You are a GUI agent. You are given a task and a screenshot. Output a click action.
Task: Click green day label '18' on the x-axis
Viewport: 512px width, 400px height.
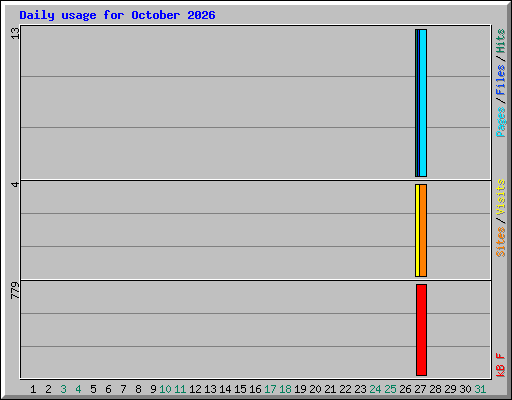(285, 389)
